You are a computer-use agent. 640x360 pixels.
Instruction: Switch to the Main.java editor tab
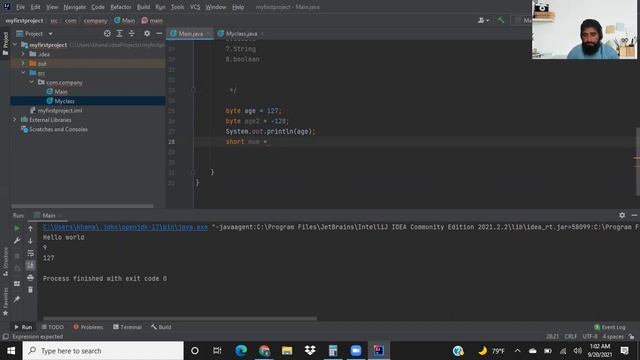(x=190, y=33)
